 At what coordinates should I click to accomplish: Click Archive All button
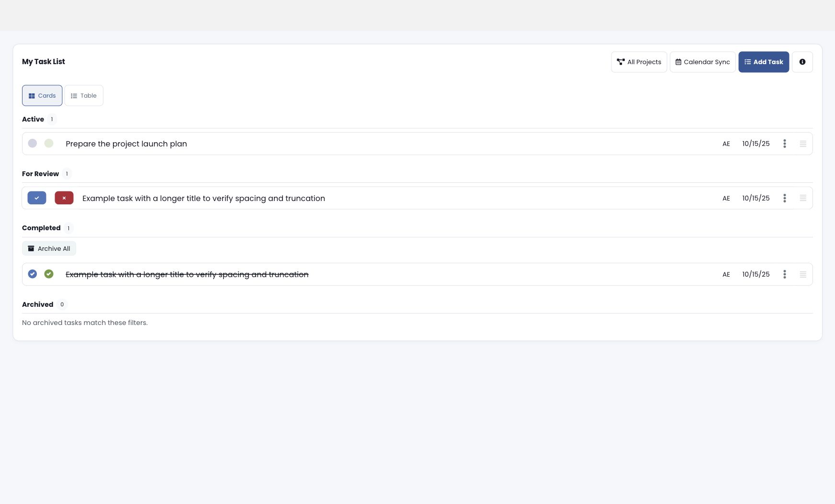pyautogui.click(x=49, y=248)
